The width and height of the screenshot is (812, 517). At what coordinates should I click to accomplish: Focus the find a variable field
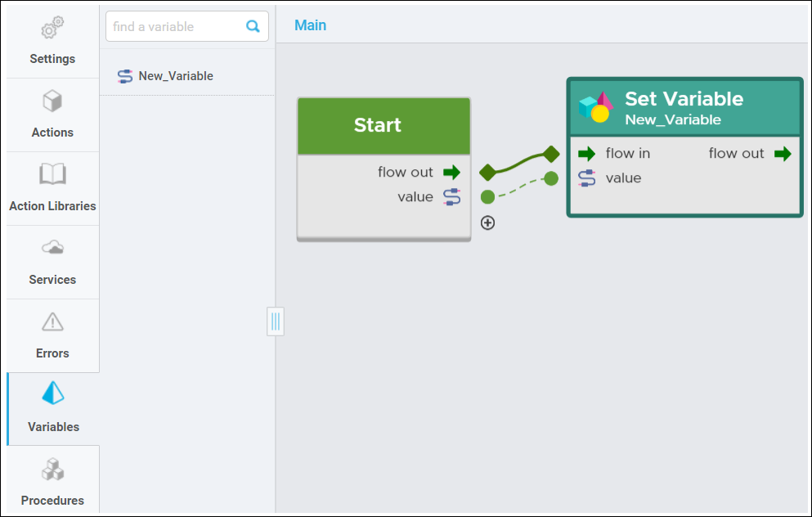tap(187, 26)
